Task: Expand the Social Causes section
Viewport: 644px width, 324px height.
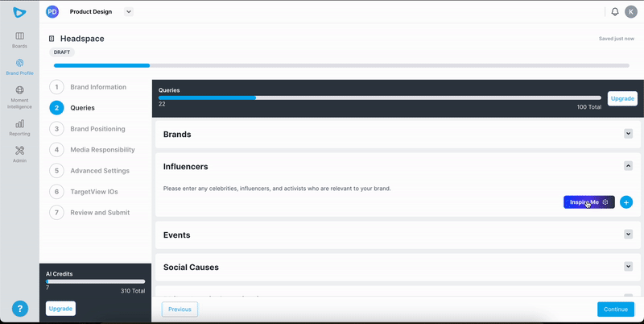Action: (628, 266)
